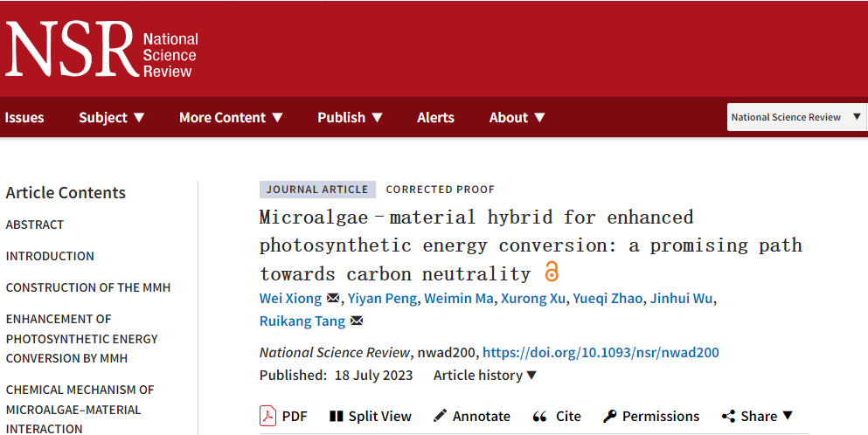Open the More Content menu

(231, 117)
